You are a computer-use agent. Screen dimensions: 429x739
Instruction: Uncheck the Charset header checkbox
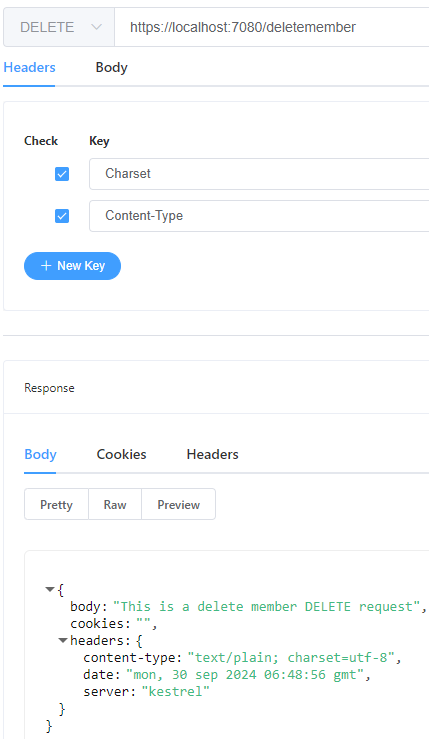(x=62, y=174)
